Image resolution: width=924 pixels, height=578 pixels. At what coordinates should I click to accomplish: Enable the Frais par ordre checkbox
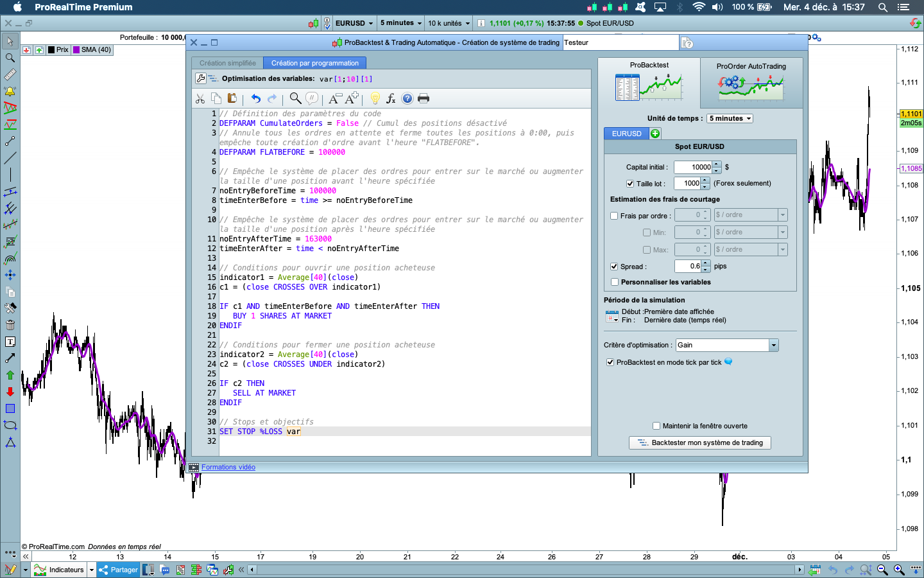(614, 216)
